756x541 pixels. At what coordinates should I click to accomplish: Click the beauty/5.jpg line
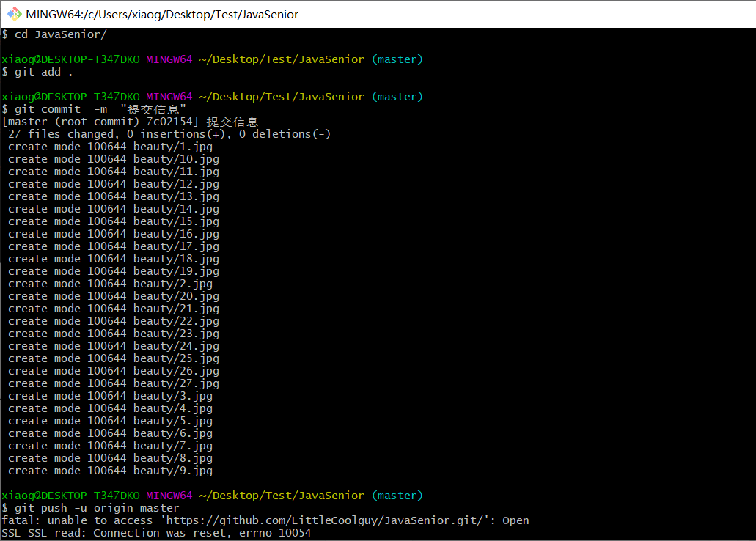[111, 422]
